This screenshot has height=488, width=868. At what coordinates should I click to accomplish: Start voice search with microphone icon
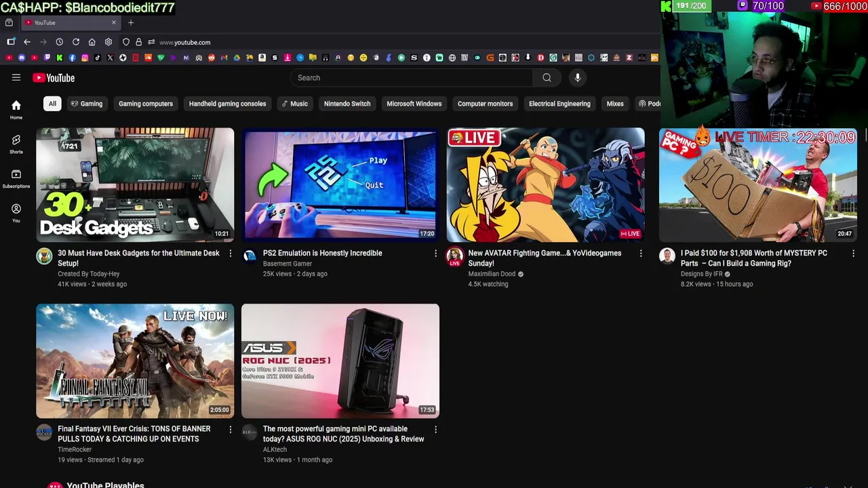pyautogui.click(x=577, y=77)
